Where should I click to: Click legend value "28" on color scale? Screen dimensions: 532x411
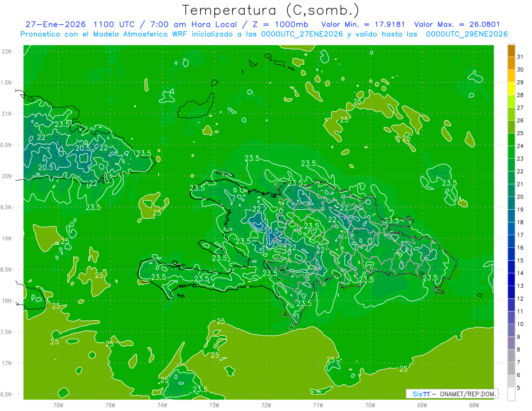520,95
